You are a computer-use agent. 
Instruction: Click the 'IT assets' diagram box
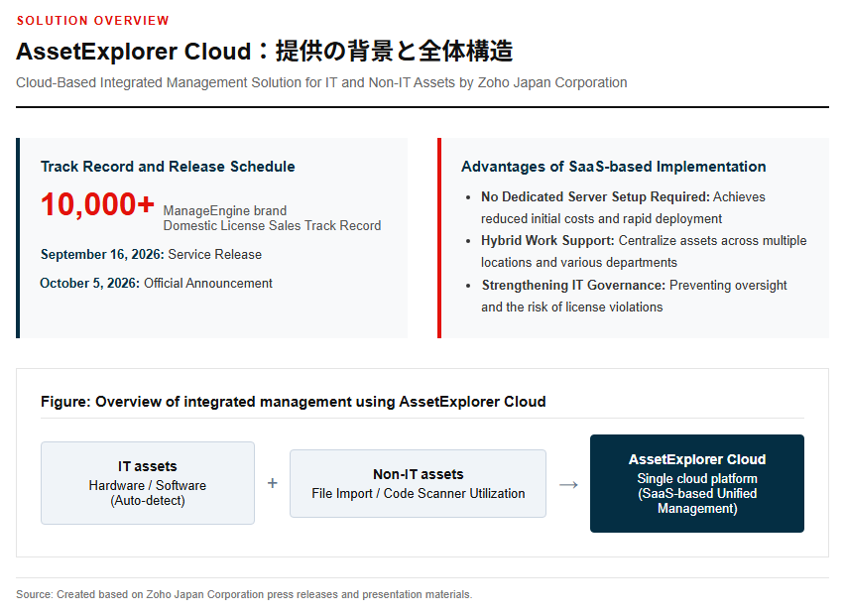pyautogui.click(x=148, y=483)
